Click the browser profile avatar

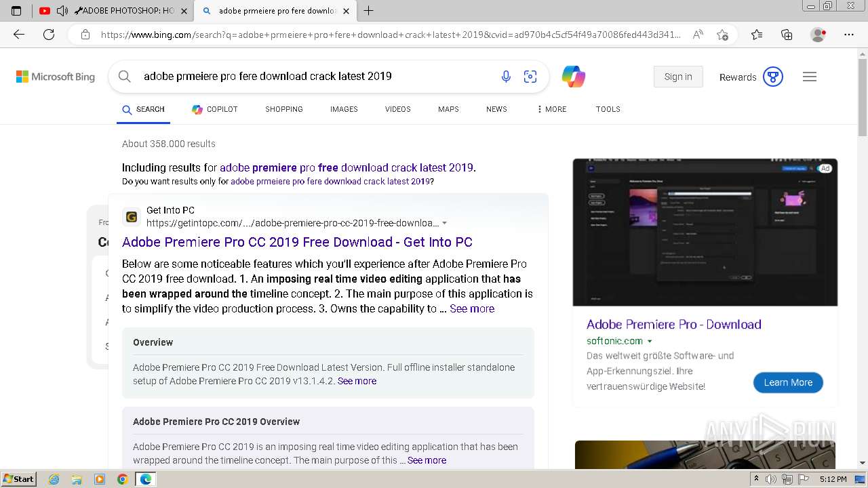pyautogui.click(x=818, y=35)
